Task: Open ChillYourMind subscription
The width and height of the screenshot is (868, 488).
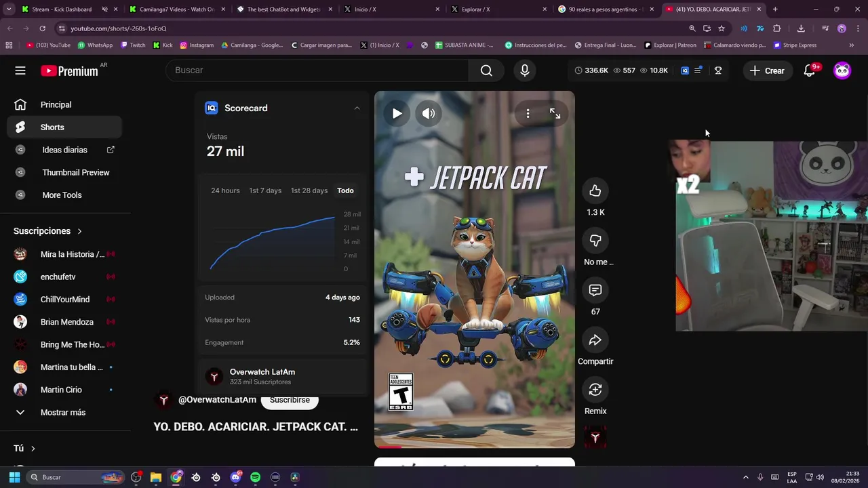Action: pos(65,300)
